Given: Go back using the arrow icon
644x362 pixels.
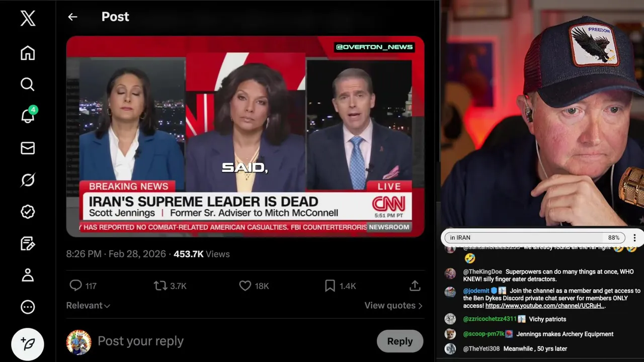Looking at the screenshot, I should coord(72,17).
